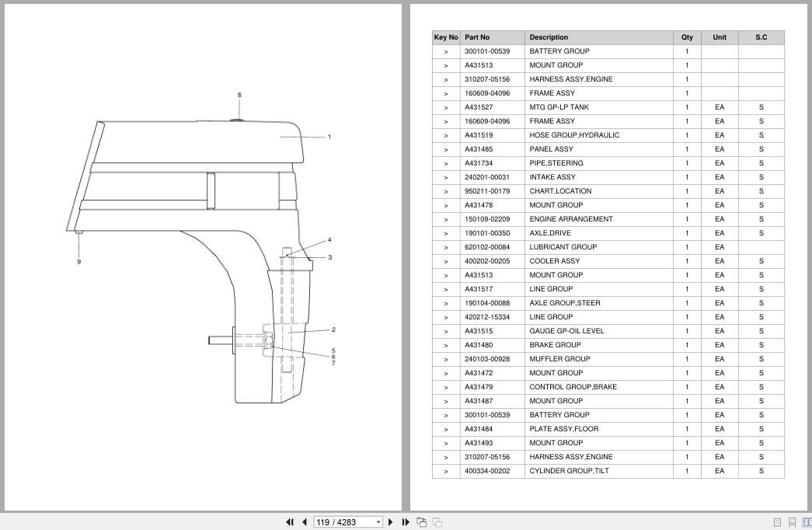The height and width of the screenshot is (530, 812).
Task: Click callout number 9 on the diagram
Action: 78,262
